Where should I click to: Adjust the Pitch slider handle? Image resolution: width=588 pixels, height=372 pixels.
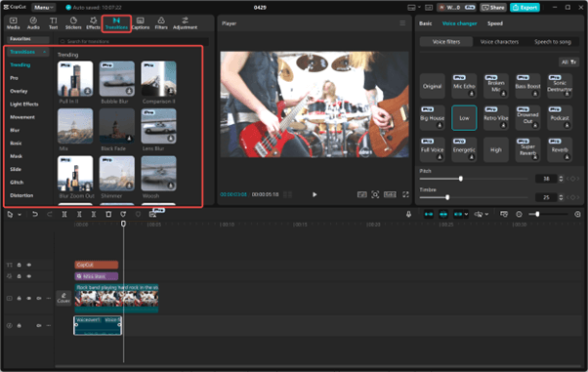click(x=460, y=179)
